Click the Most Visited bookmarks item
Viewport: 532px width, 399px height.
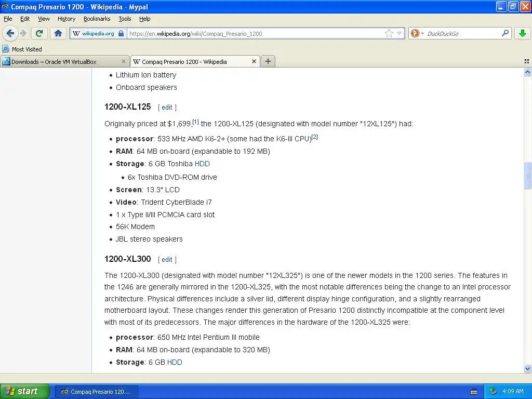(x=22, y=49)
